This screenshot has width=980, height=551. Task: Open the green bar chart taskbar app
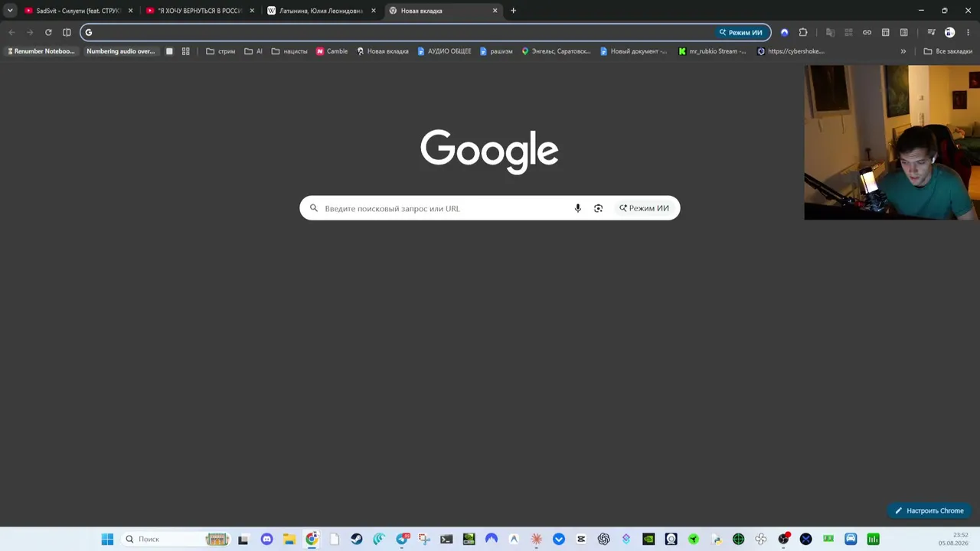(873, 540)
